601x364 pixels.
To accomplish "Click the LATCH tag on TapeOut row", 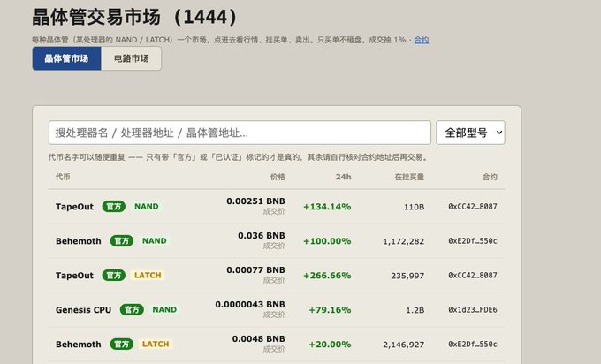I will coord(148,276).
